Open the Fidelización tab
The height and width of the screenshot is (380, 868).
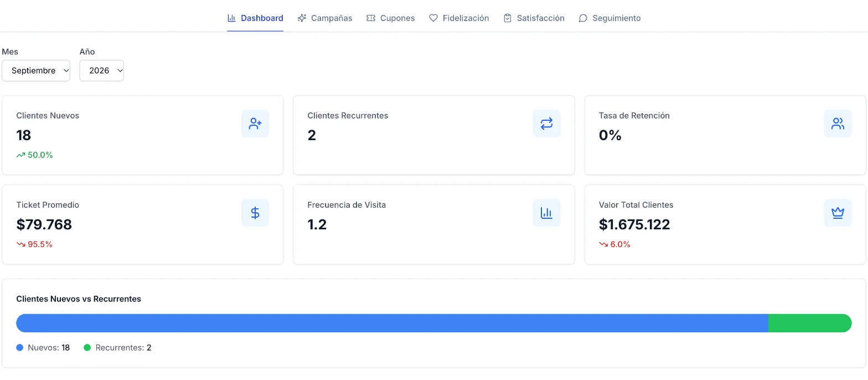459,18
